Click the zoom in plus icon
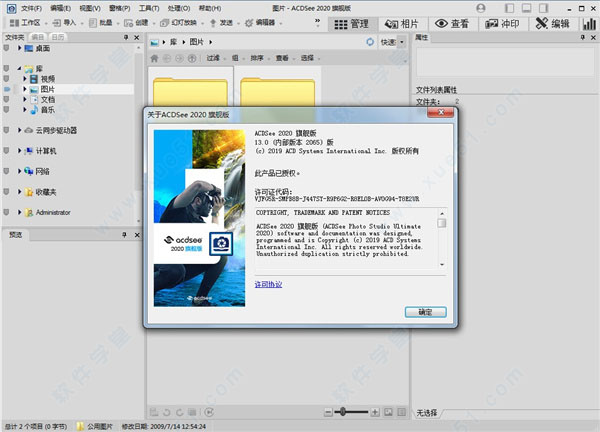The width and height of the screenshot is (600, 432). point(375,412)
